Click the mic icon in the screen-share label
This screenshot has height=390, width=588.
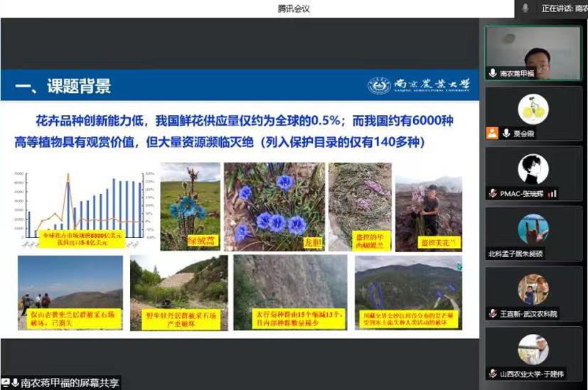coord(15,383)
